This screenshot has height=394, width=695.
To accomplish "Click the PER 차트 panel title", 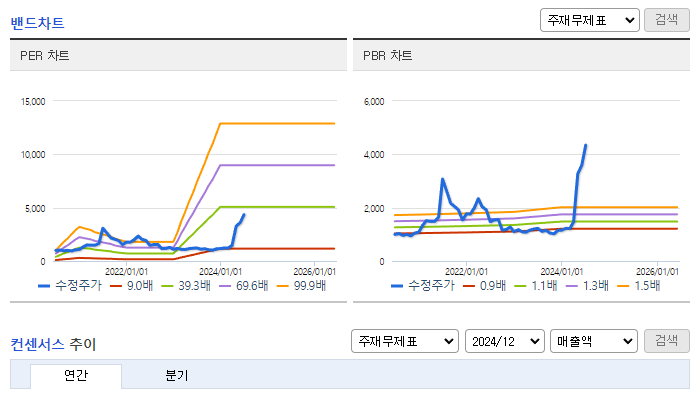I will click(45, 55).
